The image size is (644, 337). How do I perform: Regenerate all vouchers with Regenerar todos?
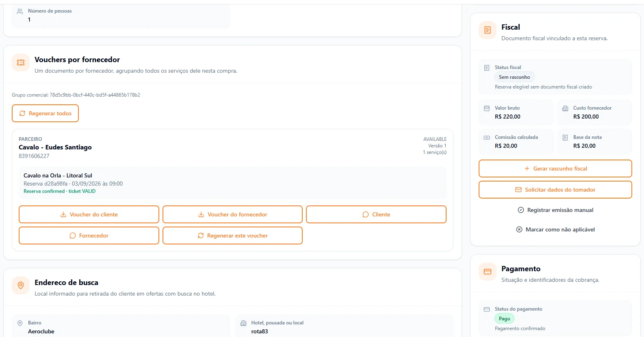click(45, 113)
